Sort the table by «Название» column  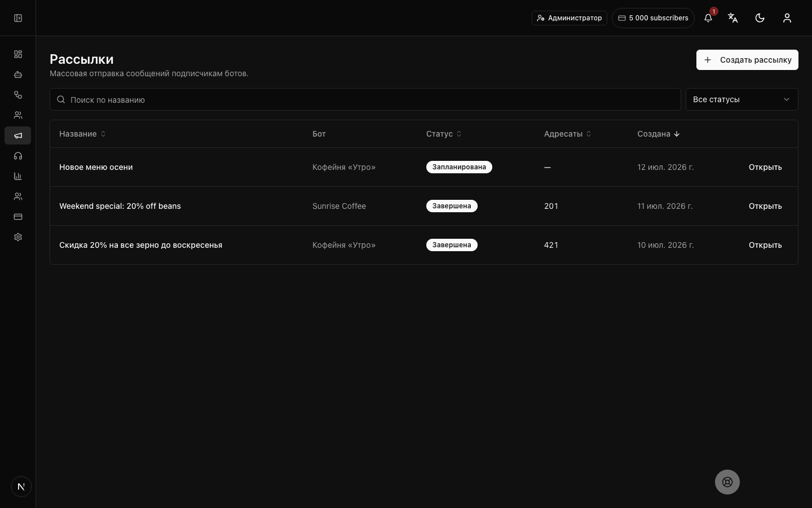pos(82,134)
